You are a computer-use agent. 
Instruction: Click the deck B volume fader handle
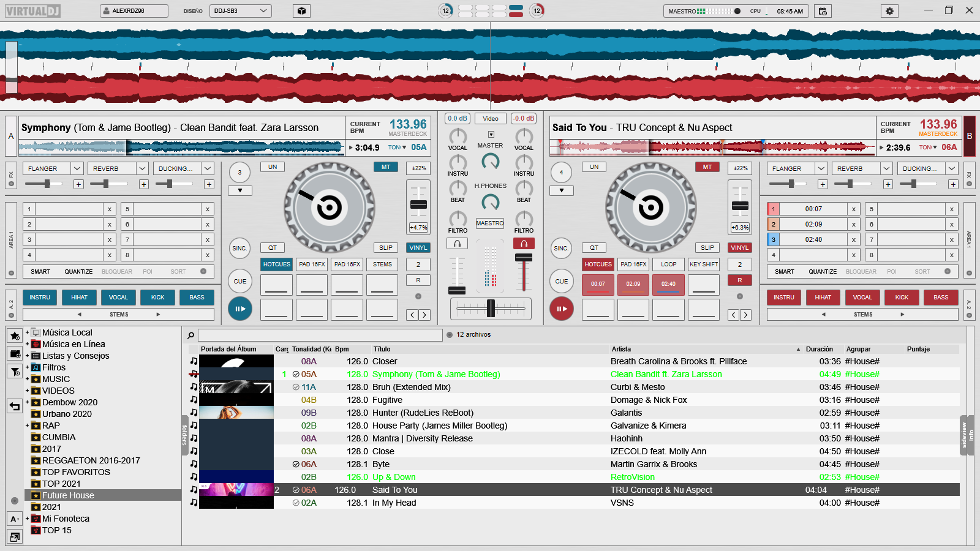[524, 258]
